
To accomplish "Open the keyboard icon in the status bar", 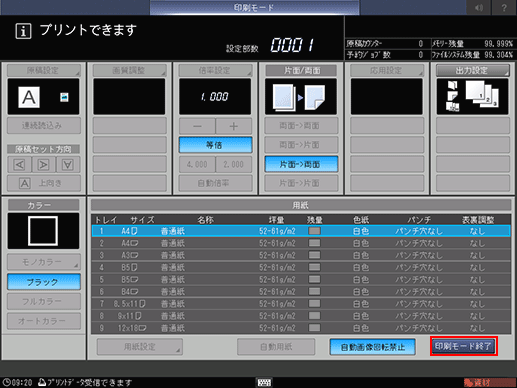I will pos(264,382).
